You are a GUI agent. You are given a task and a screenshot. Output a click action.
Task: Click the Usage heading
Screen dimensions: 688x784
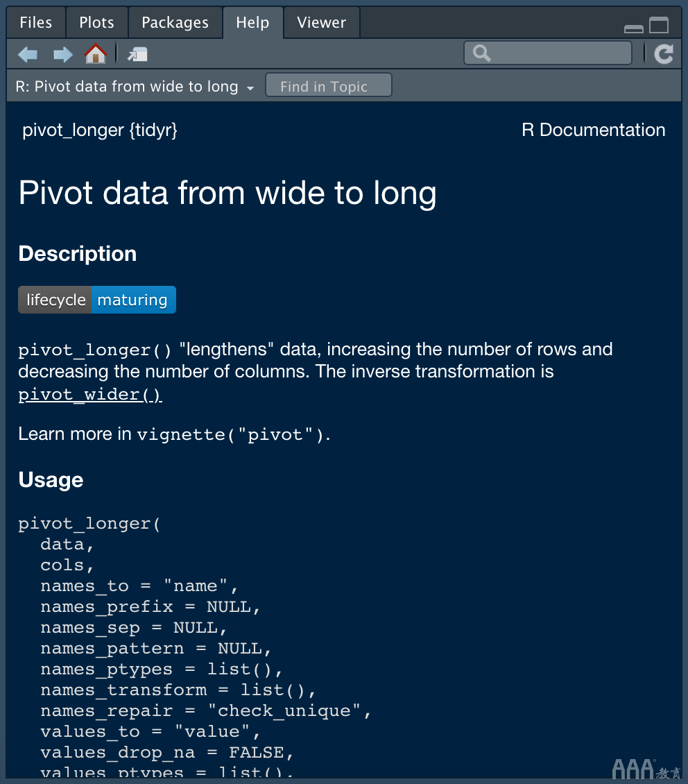[51, 480]
